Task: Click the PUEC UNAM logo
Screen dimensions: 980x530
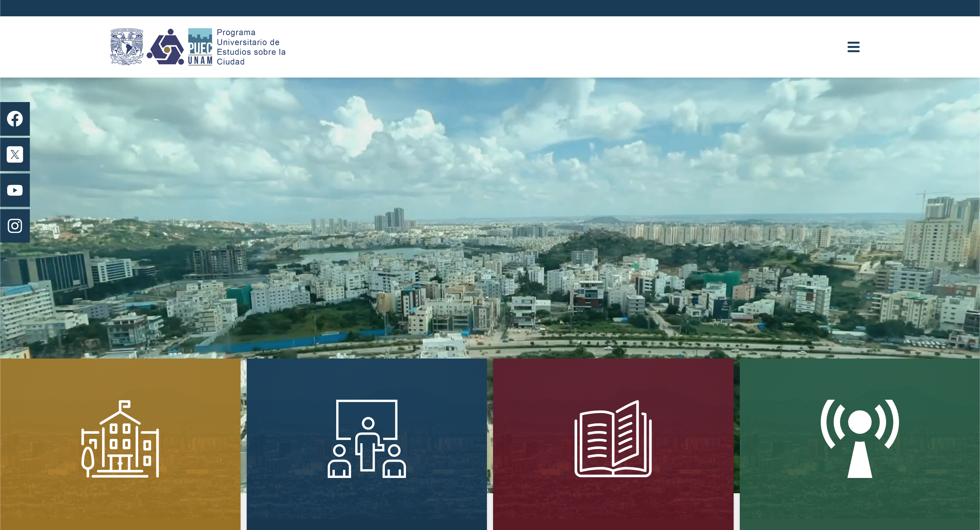Action: (200, 47)
